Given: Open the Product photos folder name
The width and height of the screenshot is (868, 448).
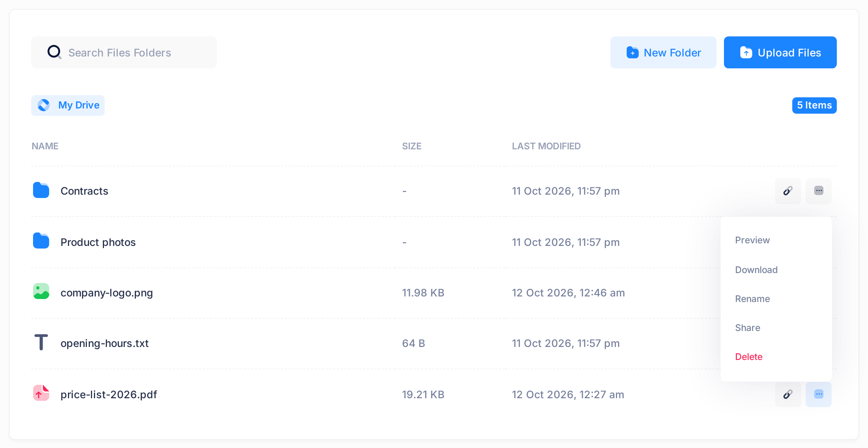Looking at the screenshot, I should 98,242.
